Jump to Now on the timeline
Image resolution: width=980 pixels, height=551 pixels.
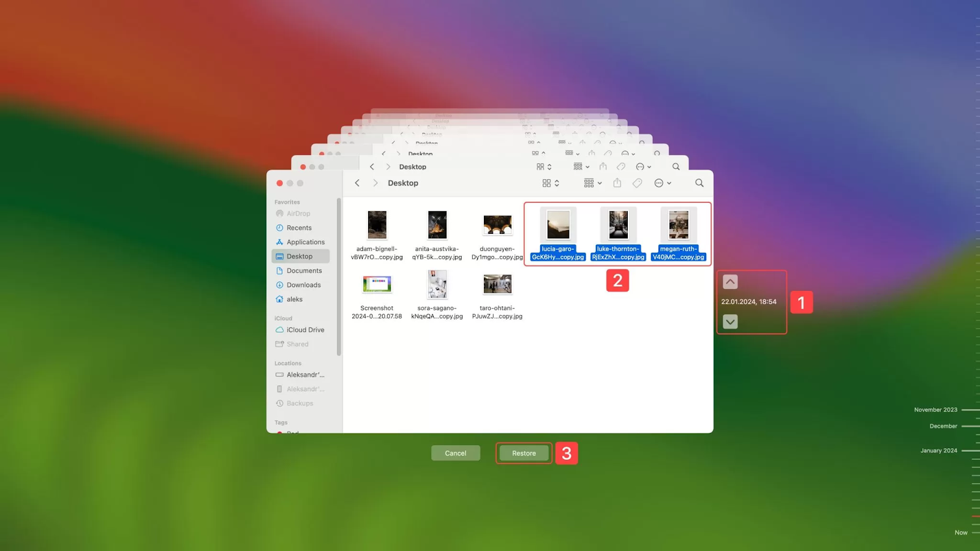click(x=961, y=533)
